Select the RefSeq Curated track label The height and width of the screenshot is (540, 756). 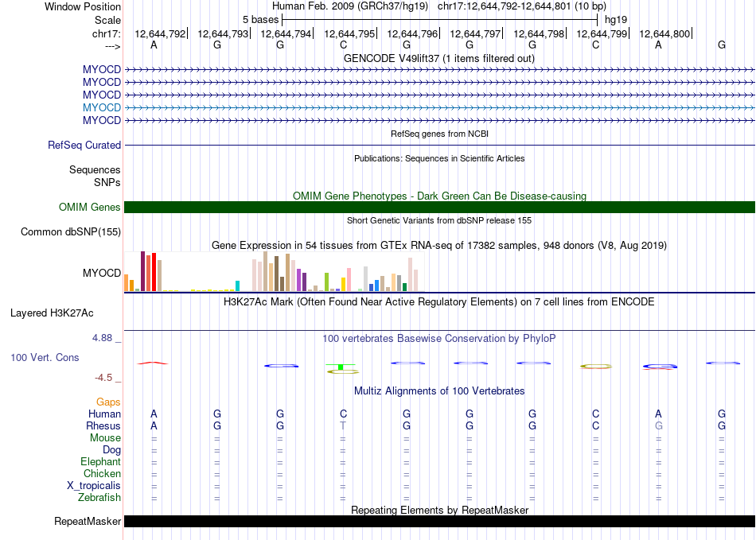tap(84, 146)
